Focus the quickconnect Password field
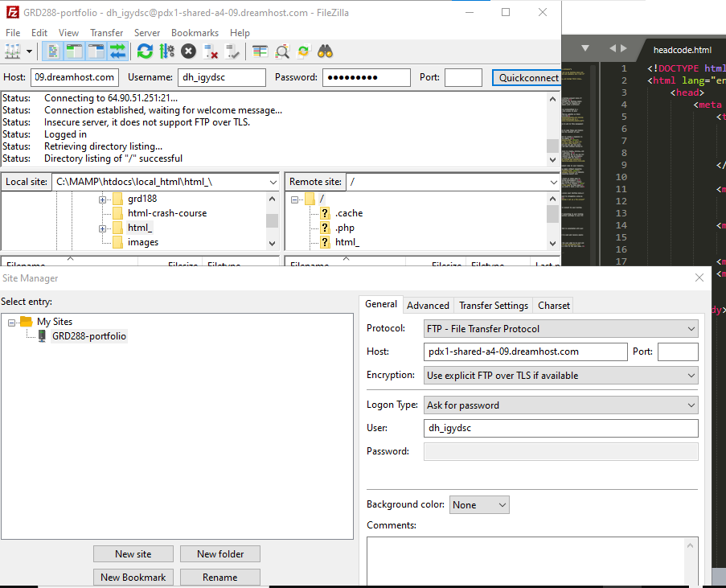Image resolution: width=726 pixels, height=588 pixels. [367, 77]
